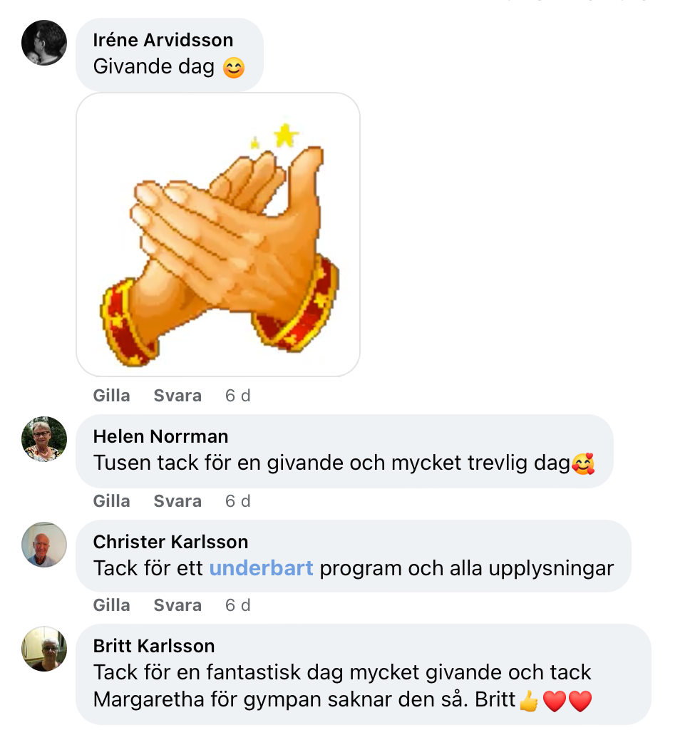
Task: Click the smiling emoji after Givande dag
Action: (x=234, y=68)
